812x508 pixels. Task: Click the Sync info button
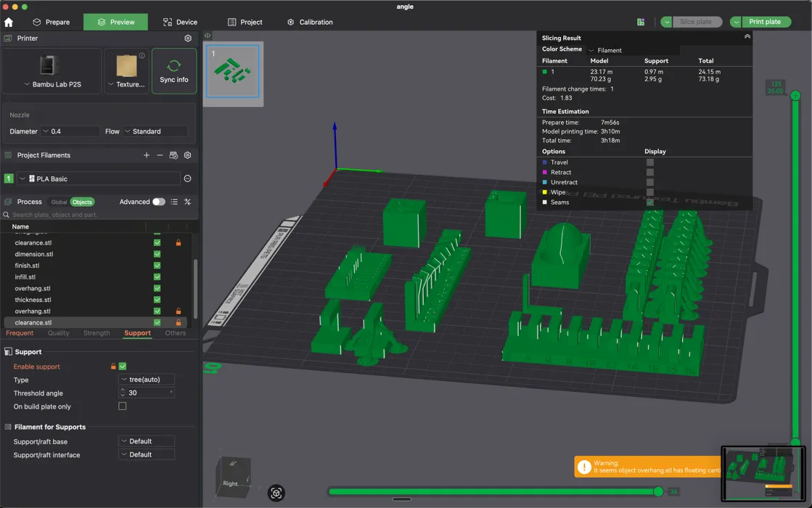[x=174, y=71]
